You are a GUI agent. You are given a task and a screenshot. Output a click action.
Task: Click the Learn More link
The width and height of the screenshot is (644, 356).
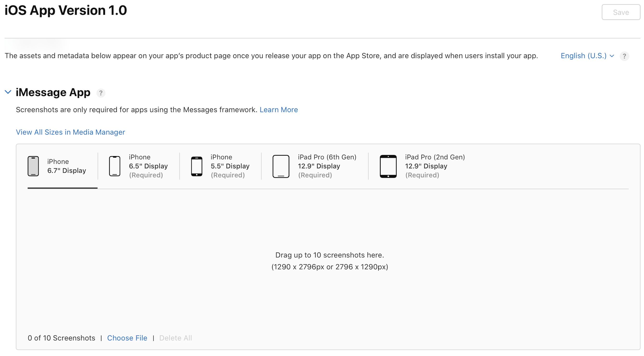pyautogui.click(x=279, y=110)
